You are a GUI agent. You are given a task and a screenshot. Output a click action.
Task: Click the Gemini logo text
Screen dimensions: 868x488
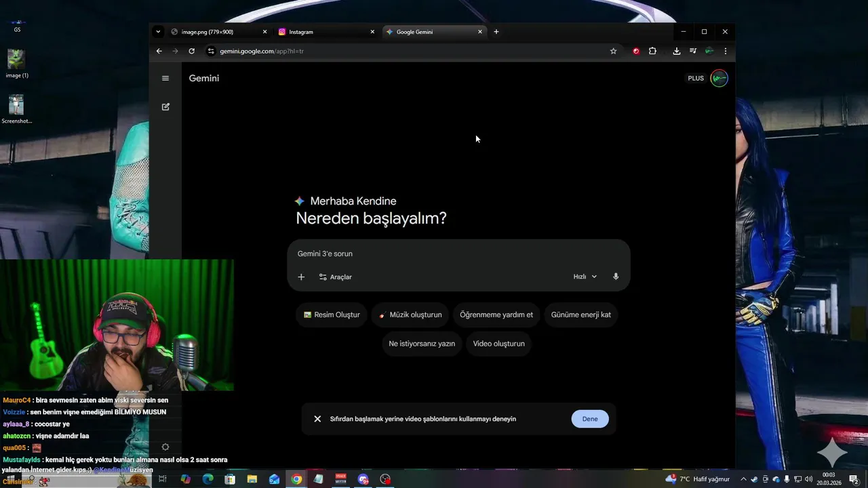[204, 78]
